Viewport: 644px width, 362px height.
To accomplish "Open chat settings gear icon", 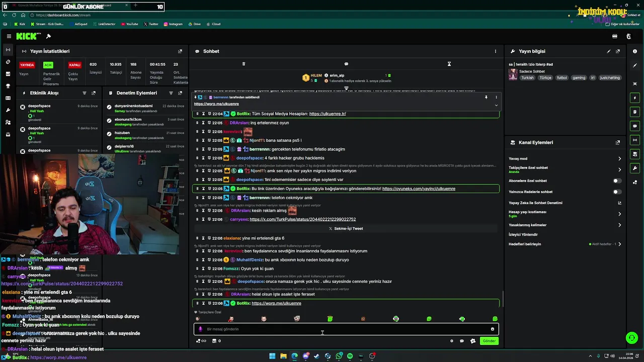I will click(x=452, y=341).
